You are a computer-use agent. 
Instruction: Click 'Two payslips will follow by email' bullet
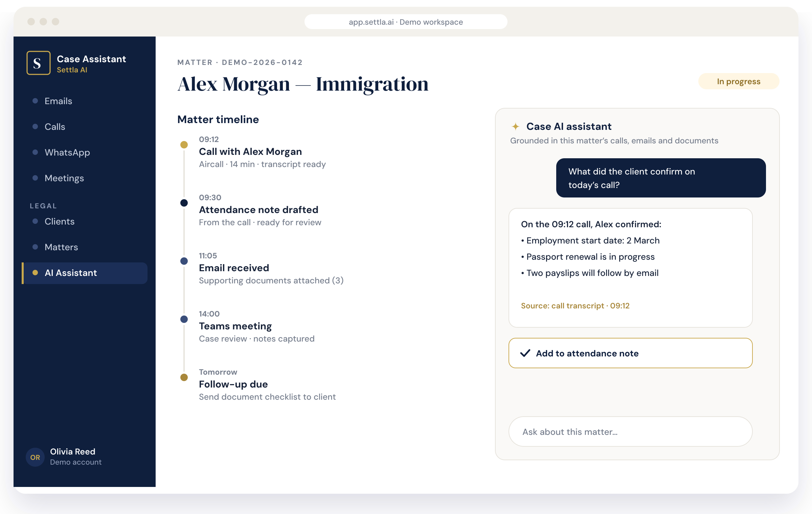coord(590,273)
